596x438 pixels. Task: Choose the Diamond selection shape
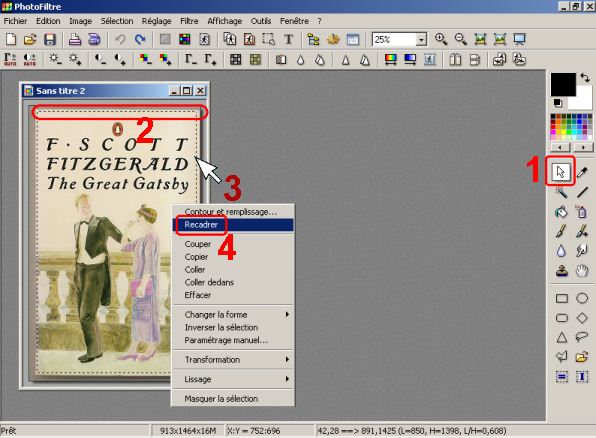(x=582, y=318)
